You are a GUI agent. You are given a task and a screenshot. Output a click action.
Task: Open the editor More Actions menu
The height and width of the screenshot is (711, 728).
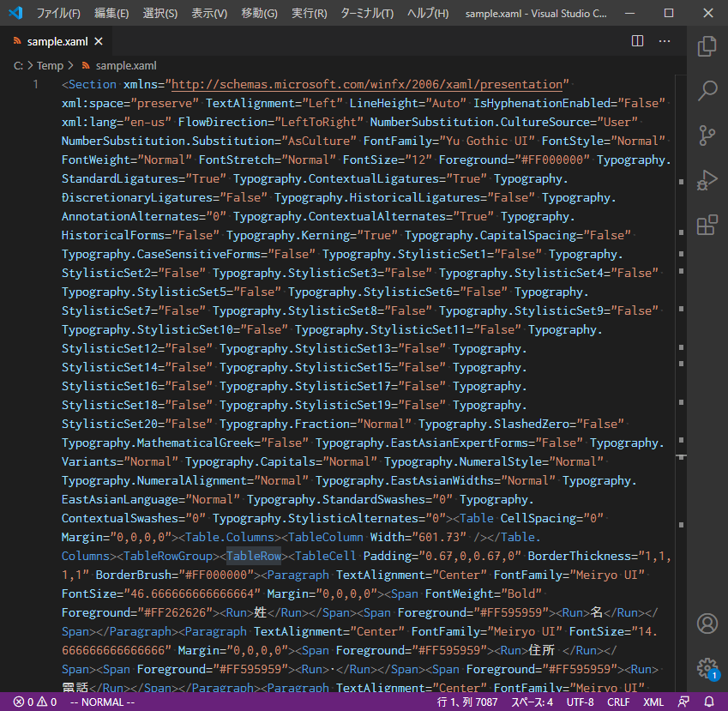665,41
